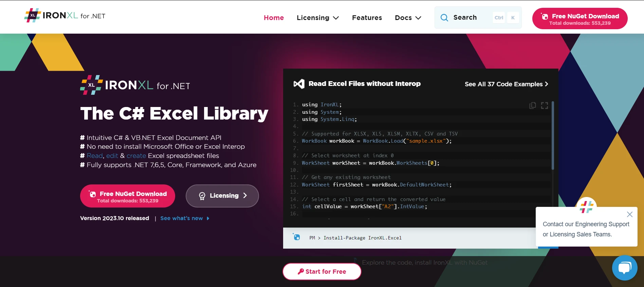Click See All 37 Code Examples link
Screen dimensions: 644x287
pos(507,84)
